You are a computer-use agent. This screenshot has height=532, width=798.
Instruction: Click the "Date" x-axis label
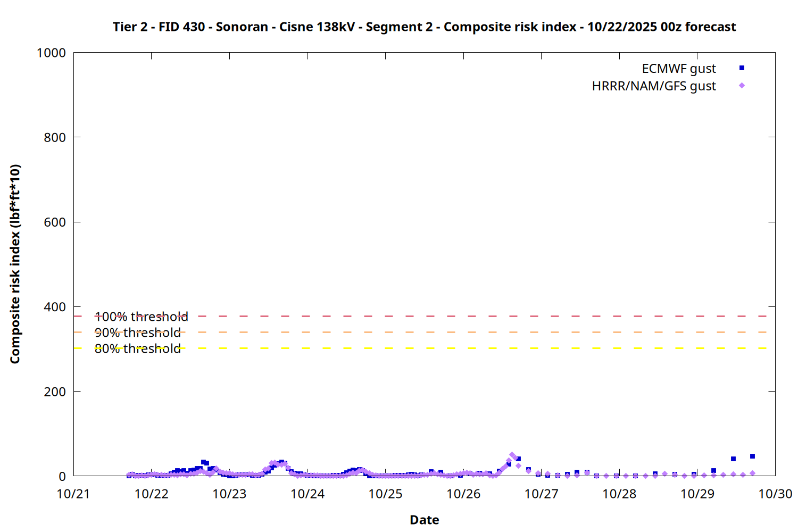pyautogui.click(x=424, y=520)
